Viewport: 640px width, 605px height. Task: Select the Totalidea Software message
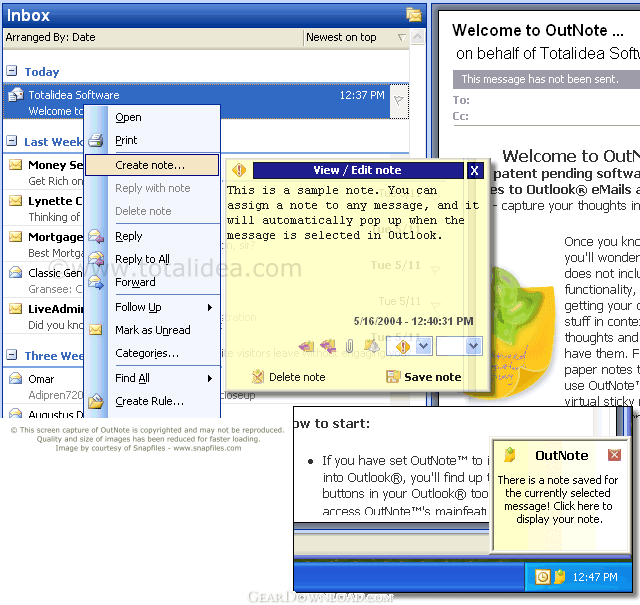pos(197,102)
